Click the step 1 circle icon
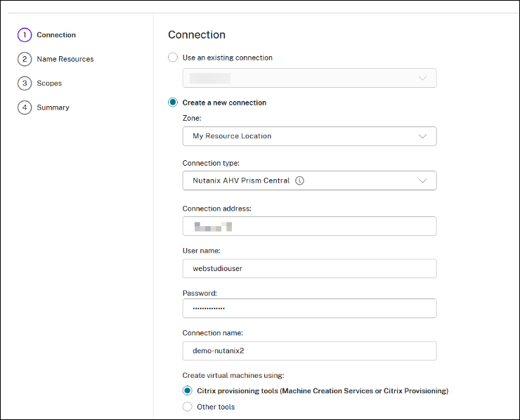 pyautogui.click(x=25, y=35)
